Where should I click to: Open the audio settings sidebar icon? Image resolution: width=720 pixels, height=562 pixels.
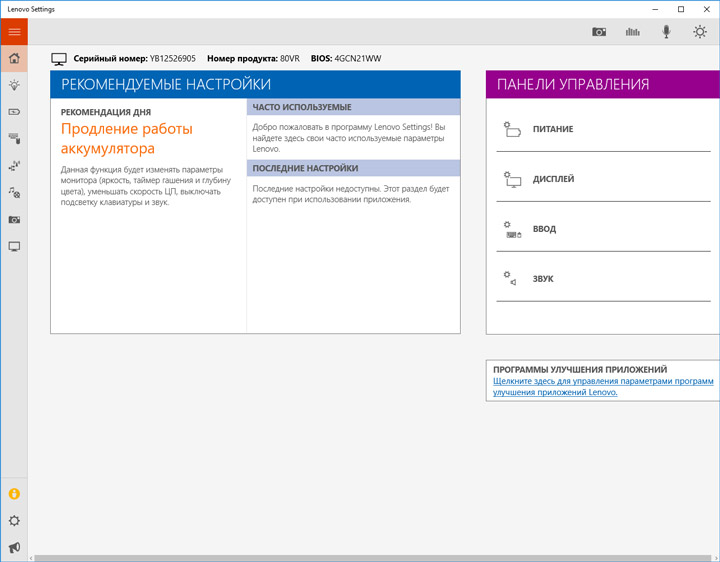(x=14, y=192)
